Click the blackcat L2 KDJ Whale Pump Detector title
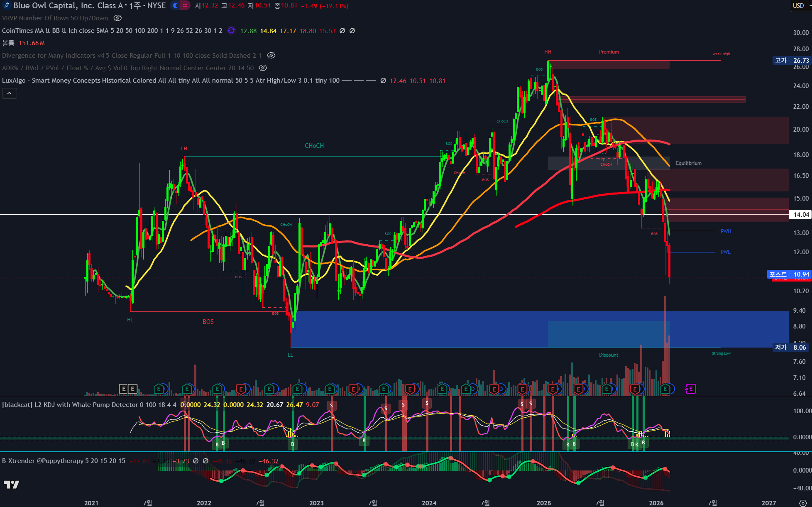Screen dimensions: 812x507 (70, 404)
